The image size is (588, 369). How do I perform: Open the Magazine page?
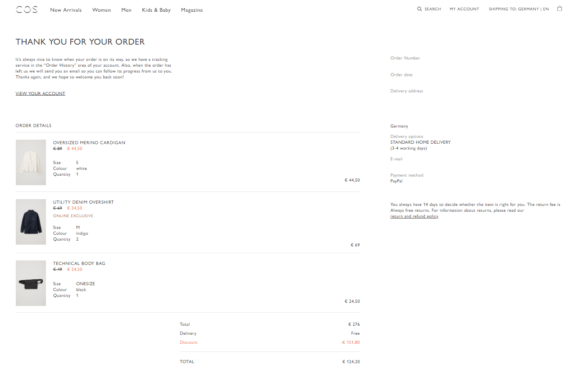192,10
